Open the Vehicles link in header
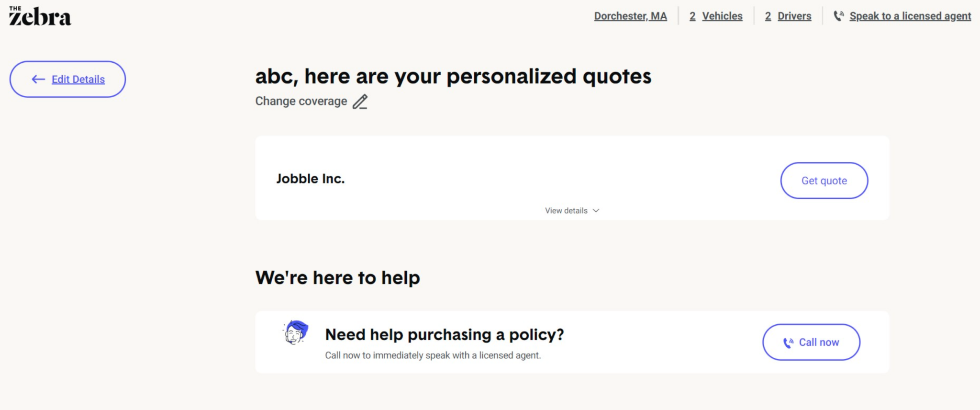Viewport: 980px width, 410px height. pyautogui.click(x=722, y=16)
